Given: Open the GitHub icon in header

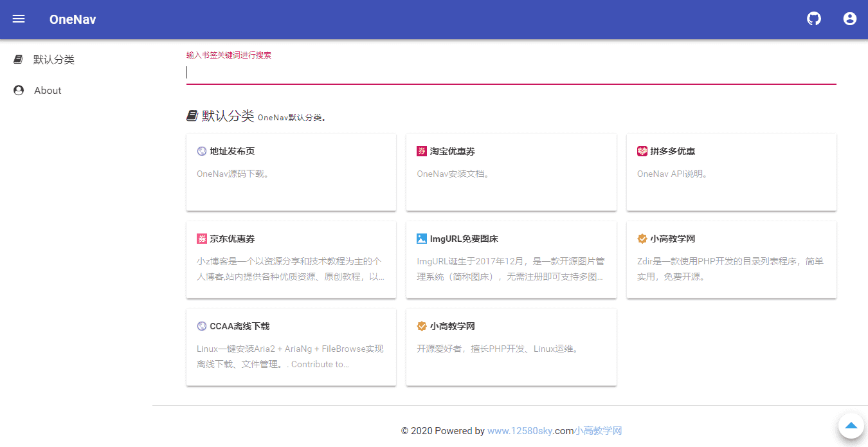Looking at the screenshot, I should 814,19.
